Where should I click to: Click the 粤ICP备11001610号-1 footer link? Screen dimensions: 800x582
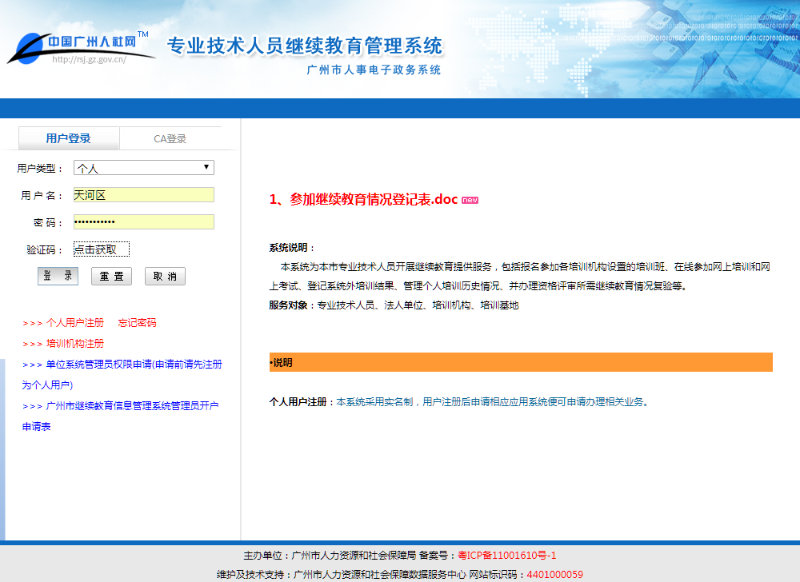coord(506,555)
